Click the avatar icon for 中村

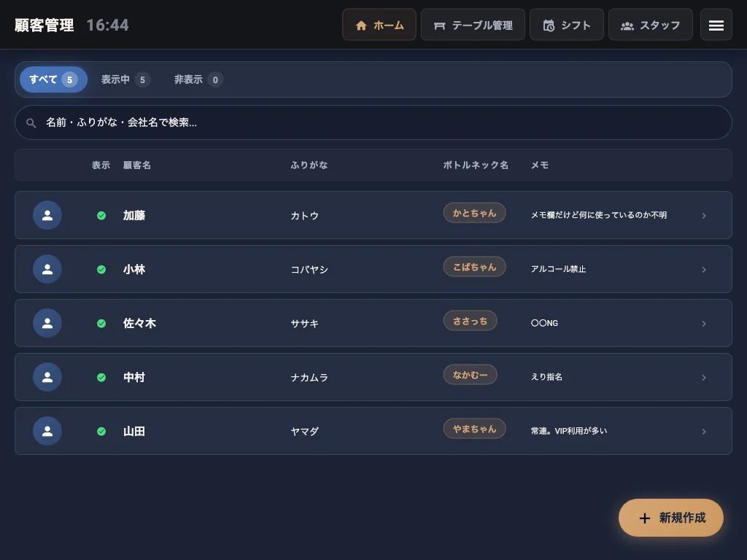tap(47, 377)
